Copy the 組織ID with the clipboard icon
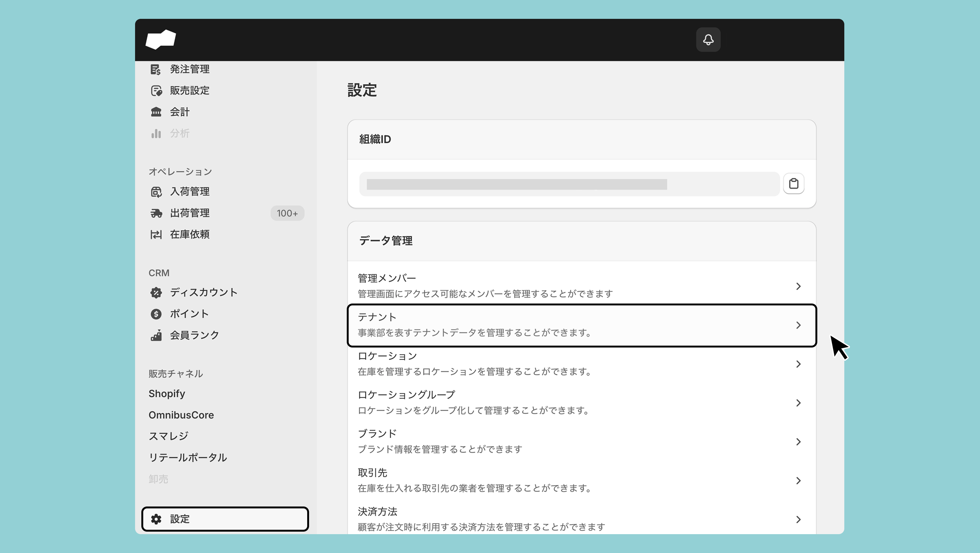 click(x=794, y=183)
